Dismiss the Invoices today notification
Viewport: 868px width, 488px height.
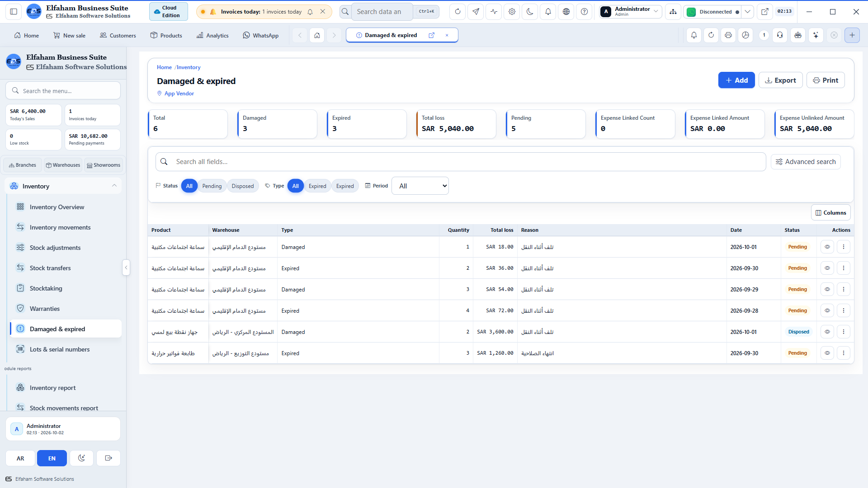coord(323,12)
